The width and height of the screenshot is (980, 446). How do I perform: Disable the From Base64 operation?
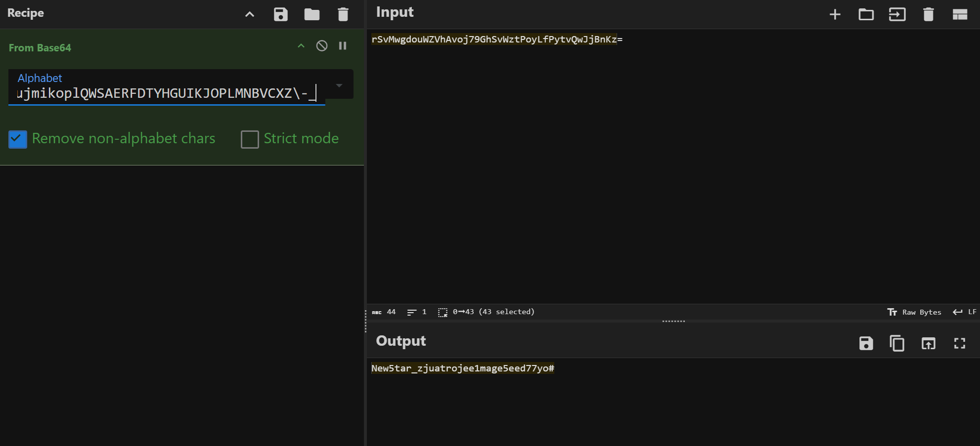(322, 46)
